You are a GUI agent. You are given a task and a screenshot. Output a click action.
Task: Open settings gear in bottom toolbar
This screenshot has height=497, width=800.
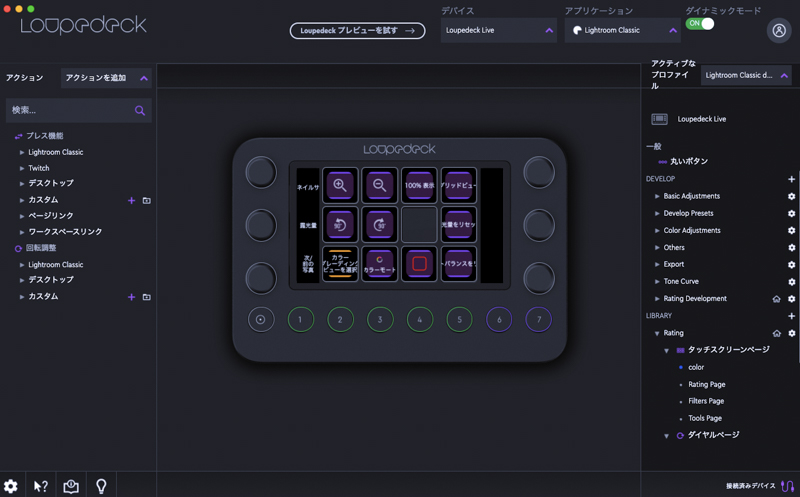[11, 486]
